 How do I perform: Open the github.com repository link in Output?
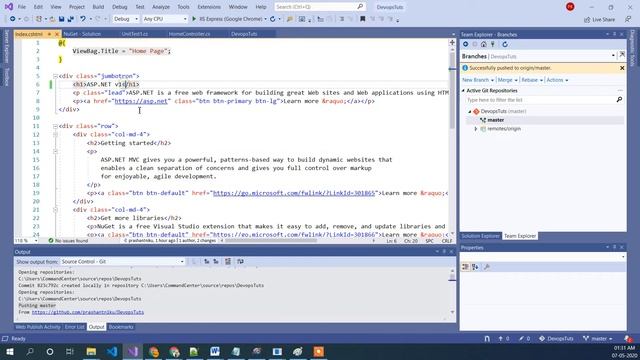[88, 312]
